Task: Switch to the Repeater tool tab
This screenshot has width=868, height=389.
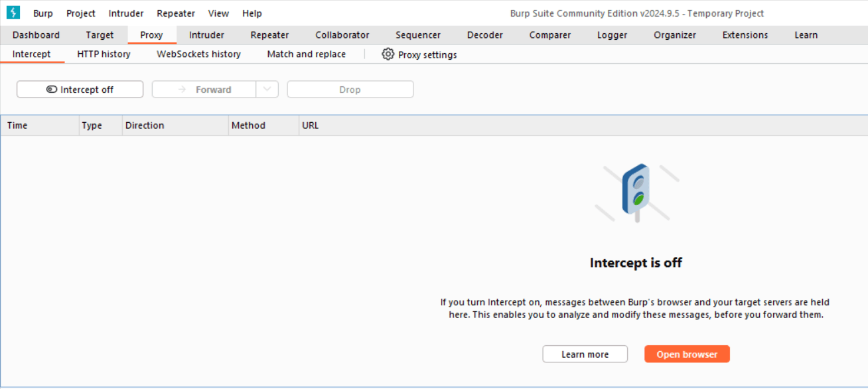Action: (x=269, y=35)
